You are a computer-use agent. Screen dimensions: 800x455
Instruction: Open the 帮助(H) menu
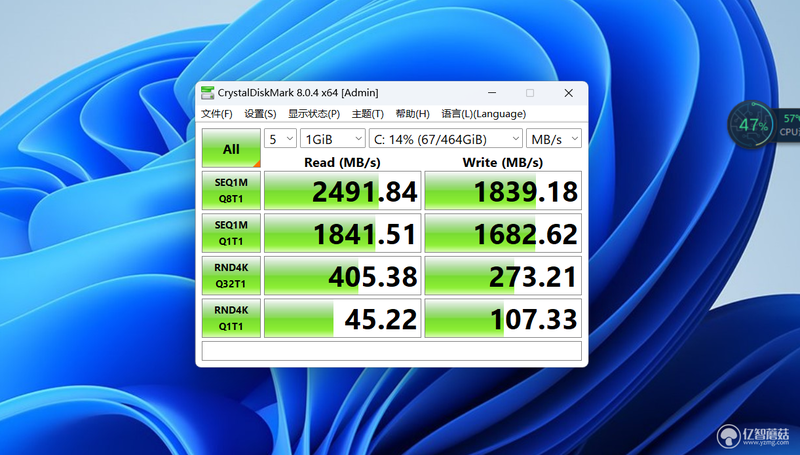tap(412, 114)
